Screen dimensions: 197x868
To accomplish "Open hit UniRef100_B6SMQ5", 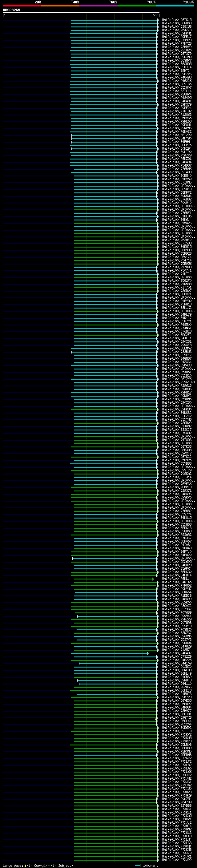I will 177,64.
